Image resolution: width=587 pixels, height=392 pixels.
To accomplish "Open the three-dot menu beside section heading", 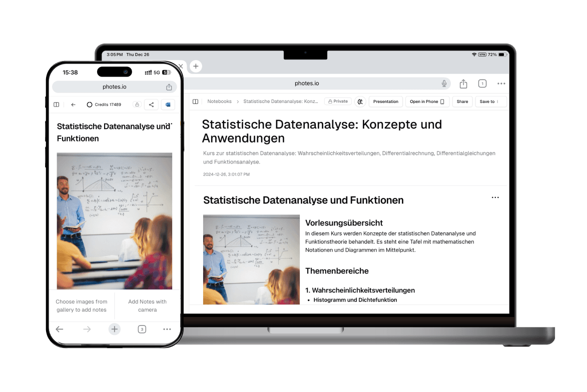I will pyautogui.click(x=495, y=197).
